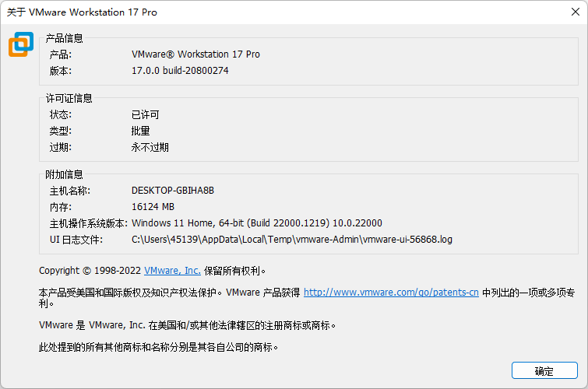This screenshot has width=588, height=389.
Task: Click the UI log file path vmware-ui-56868.log
Action: [x=292, y=239]
